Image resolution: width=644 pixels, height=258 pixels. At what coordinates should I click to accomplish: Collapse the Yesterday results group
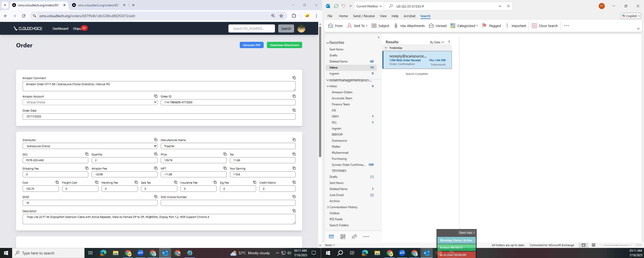click(x=386, y=48)
